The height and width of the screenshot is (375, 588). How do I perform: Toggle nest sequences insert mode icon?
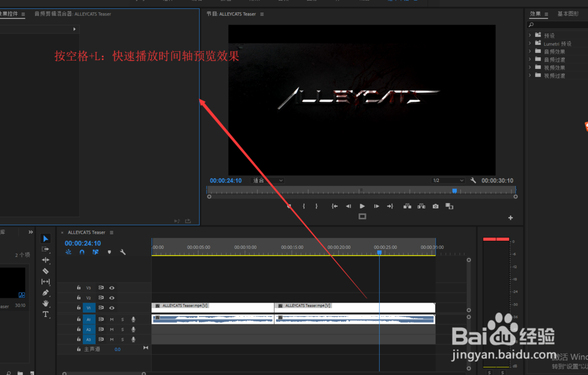(x=68, y=252)
